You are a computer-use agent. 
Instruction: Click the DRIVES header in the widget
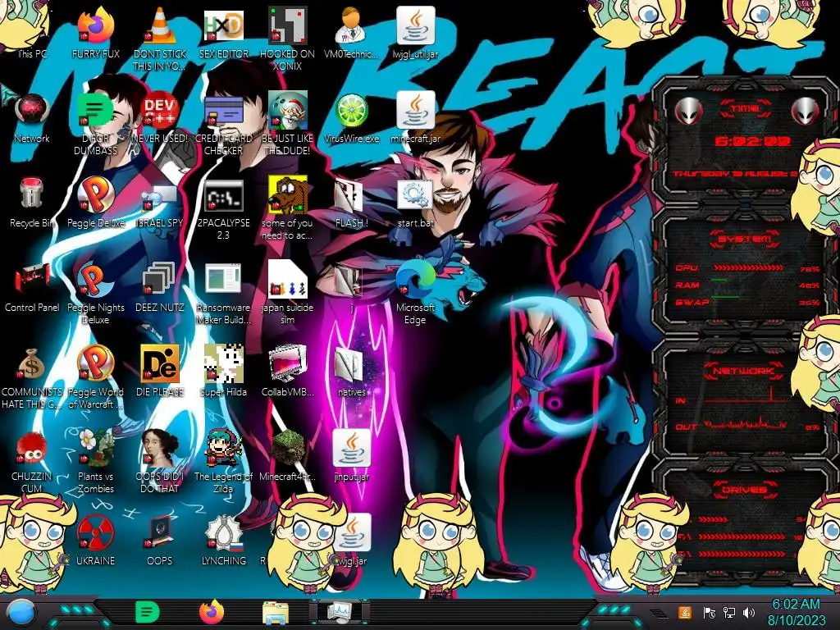click(745, 490)
